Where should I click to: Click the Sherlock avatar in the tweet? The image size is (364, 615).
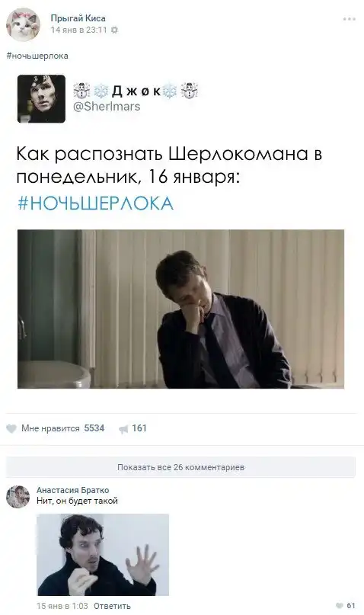pyautogui.click(x=42, y=99)
